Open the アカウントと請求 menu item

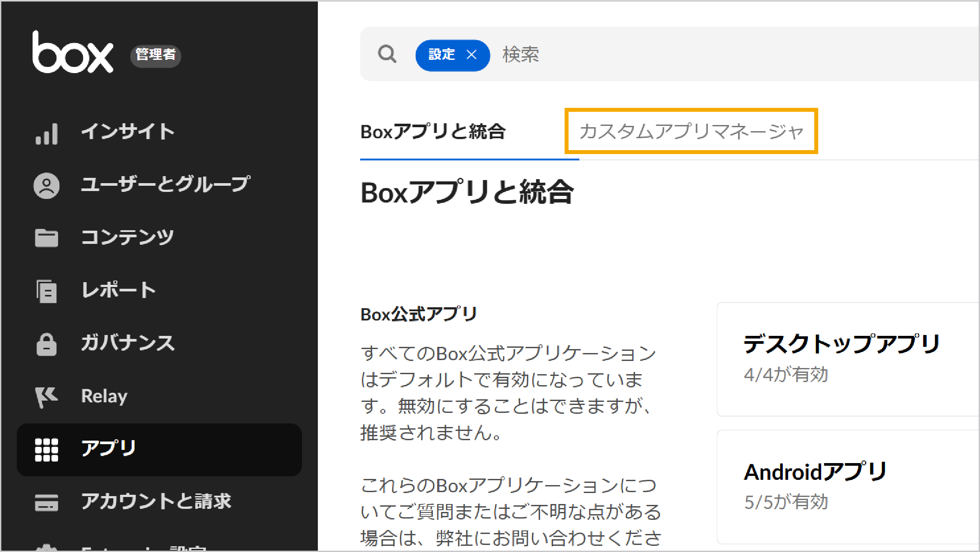pyautogui.click(x=156, y=501)
